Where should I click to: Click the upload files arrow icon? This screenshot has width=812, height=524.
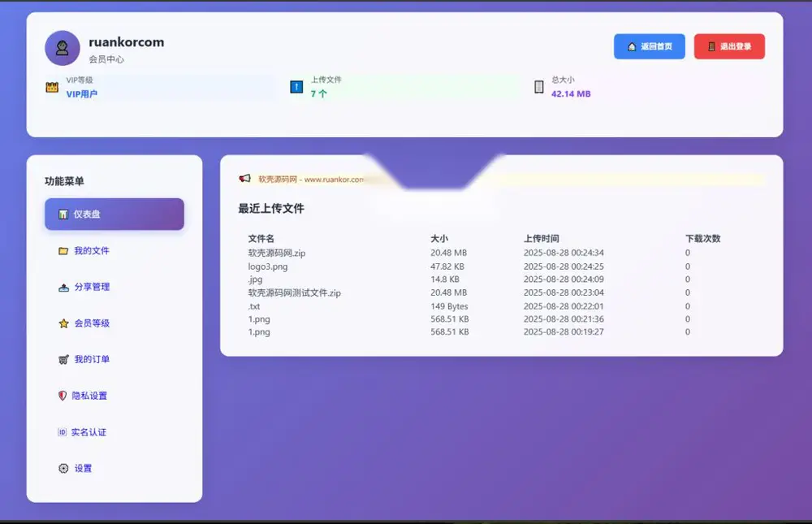pos(296,87)
